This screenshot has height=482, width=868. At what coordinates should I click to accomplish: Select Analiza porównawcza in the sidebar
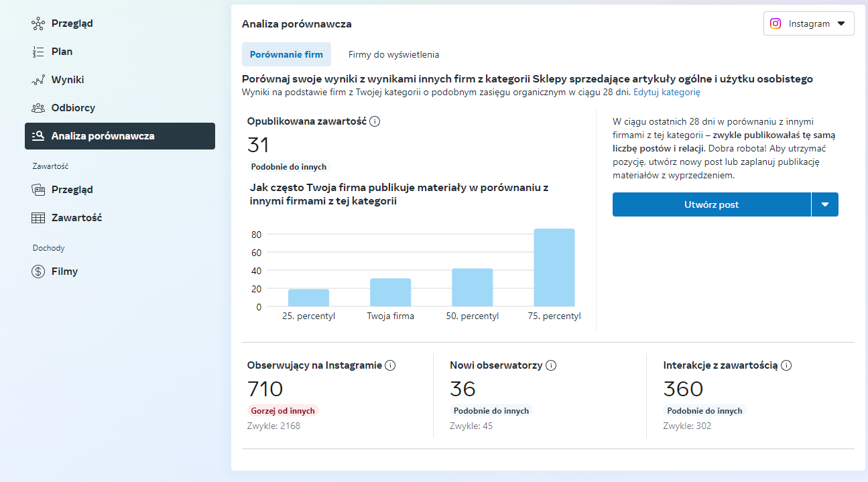point(120,136)
